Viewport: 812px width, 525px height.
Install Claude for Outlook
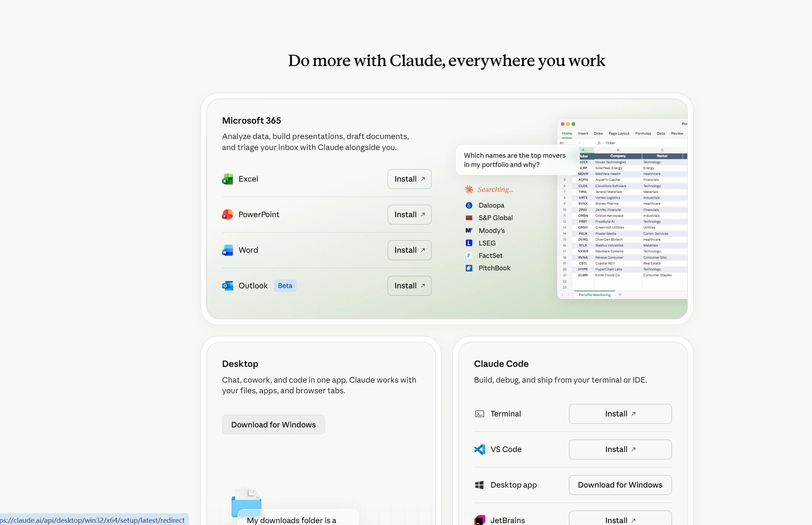click(409, 286)
